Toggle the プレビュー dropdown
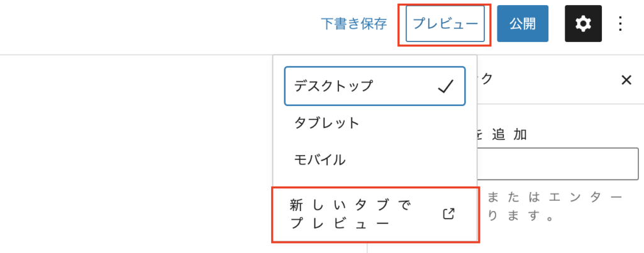644x253 pixels. tap(445, 24)
